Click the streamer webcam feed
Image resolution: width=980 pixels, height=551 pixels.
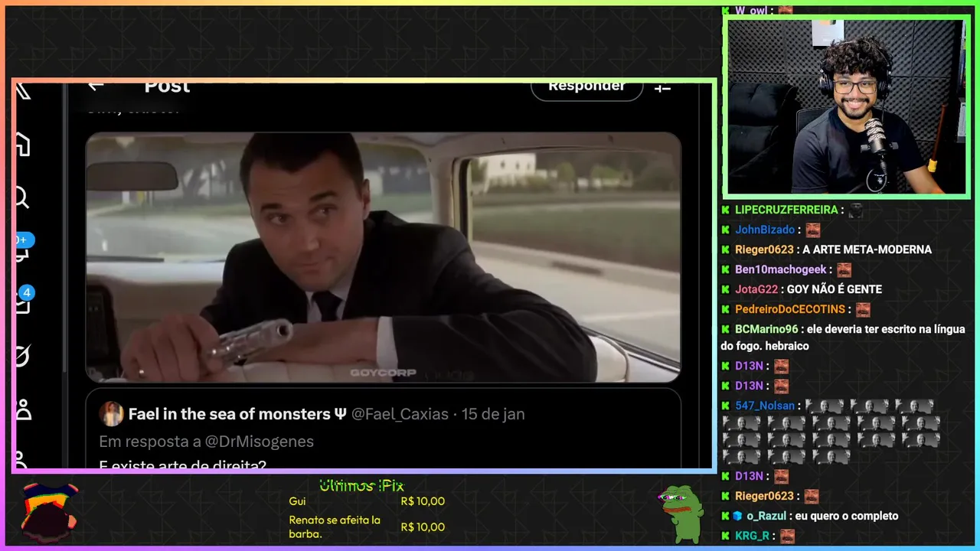pos(846,107)
